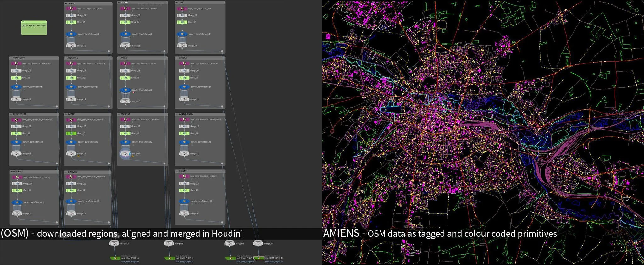Pick the blue sandy_osmFiltering12 node icon
The image size is (644, 265).
(71, 34)
